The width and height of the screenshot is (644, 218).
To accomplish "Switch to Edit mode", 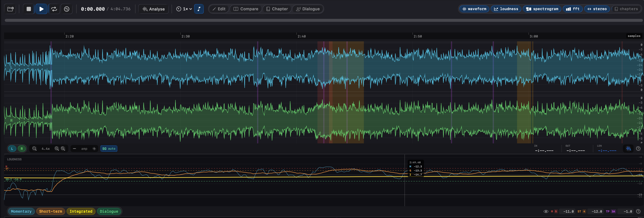I will point(219,9).
